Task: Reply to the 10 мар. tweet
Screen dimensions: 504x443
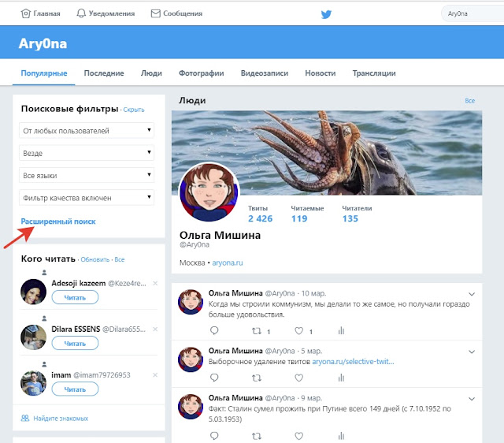Action: coord(214,330)
